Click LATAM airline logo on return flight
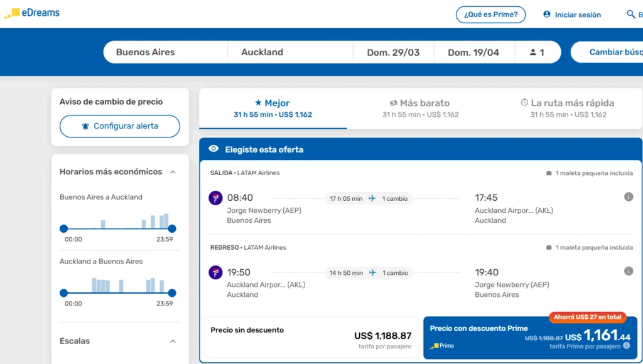Screen dimensions: 643x364 point(215,272)
